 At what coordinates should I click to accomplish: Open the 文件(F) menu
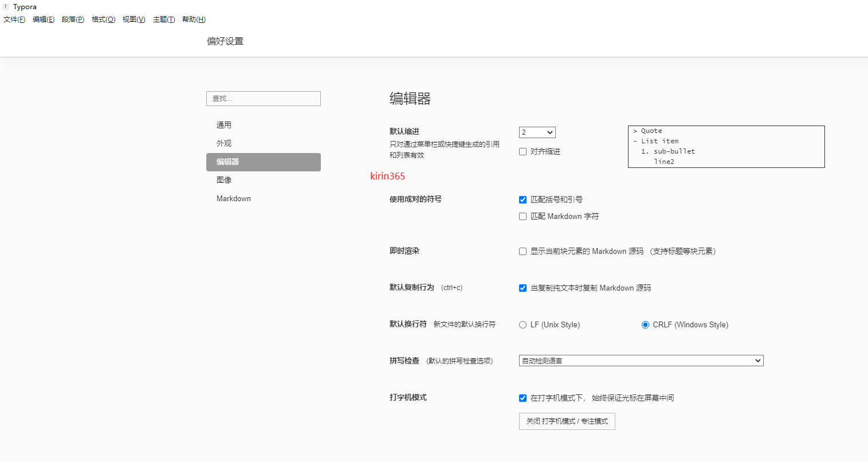14,19
